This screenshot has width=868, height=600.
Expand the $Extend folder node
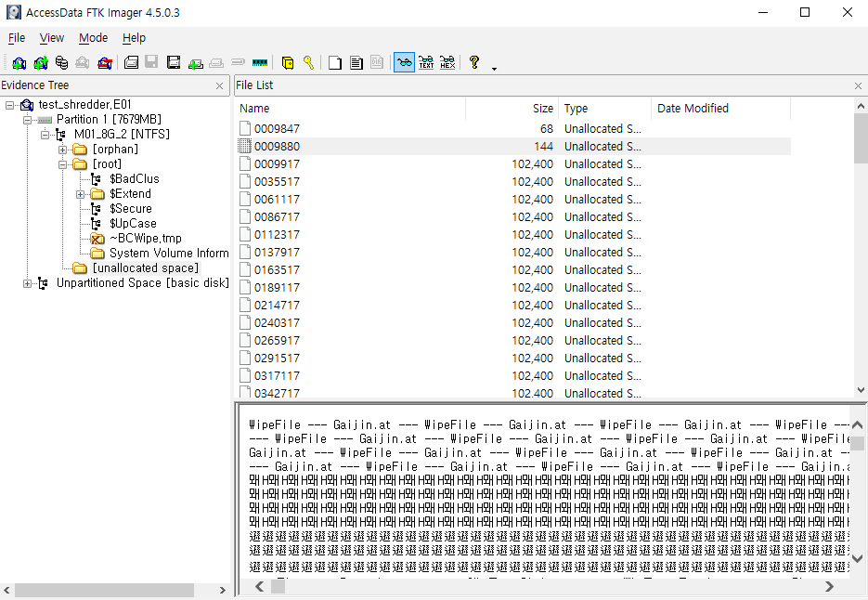click(80, 194)
